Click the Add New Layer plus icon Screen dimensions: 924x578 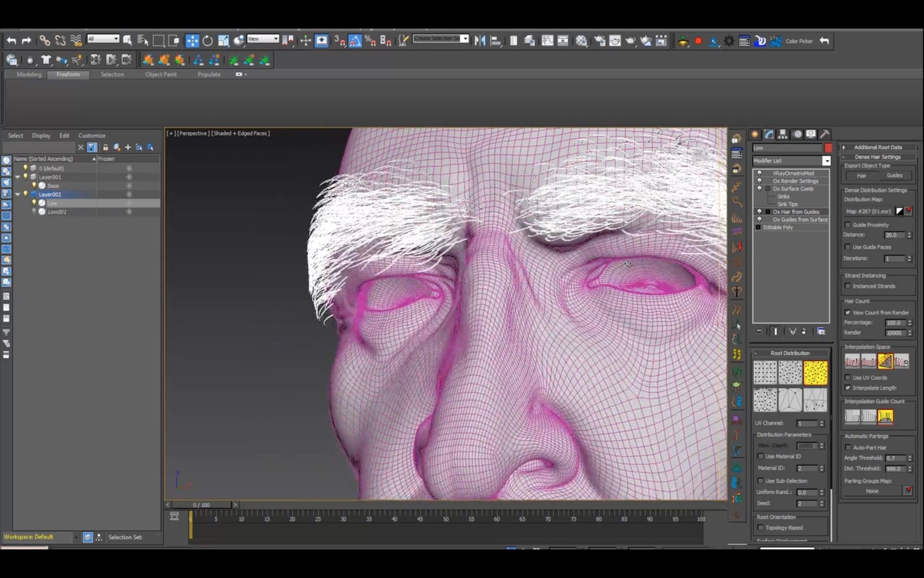(128, 147)
